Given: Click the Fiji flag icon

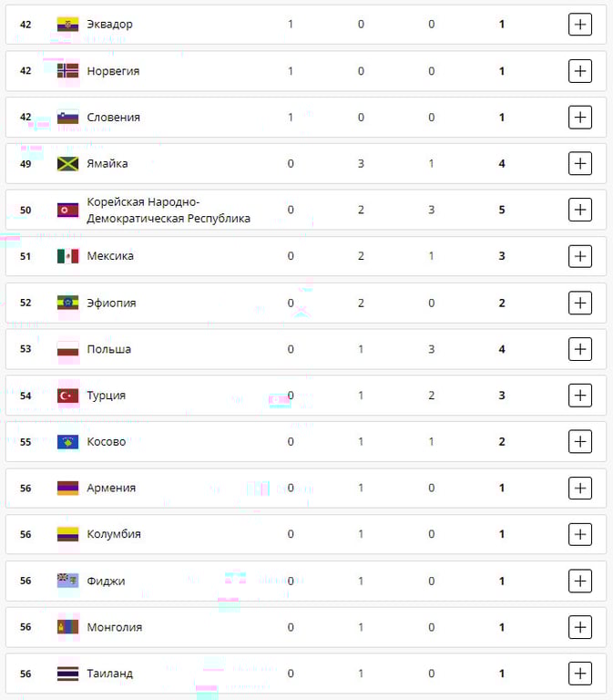Looking at the screenshot, I should click(x=67, y=581).
